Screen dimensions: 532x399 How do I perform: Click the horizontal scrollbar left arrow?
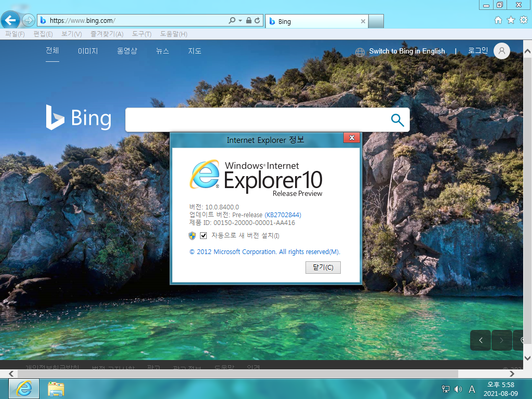coord(11,374)
